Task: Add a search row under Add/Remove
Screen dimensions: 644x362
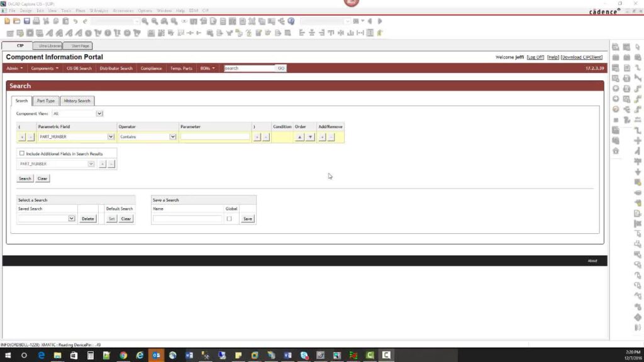Action: tap(323, 136)
